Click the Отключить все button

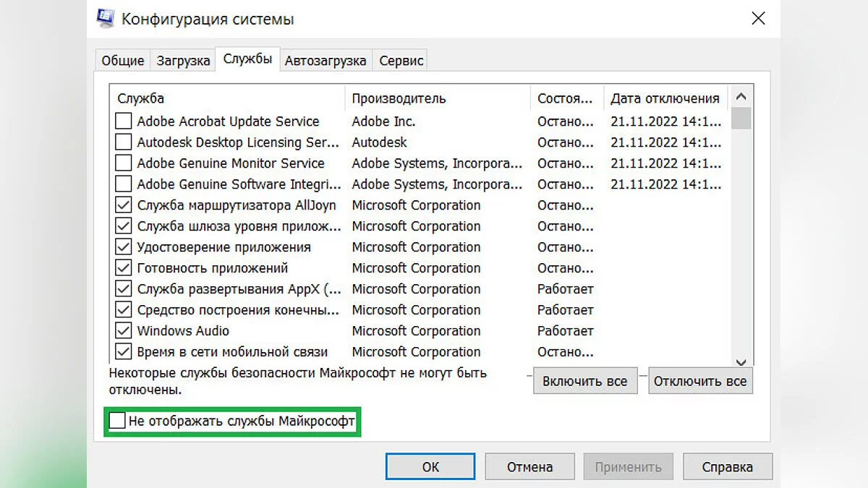click(700, 381)
